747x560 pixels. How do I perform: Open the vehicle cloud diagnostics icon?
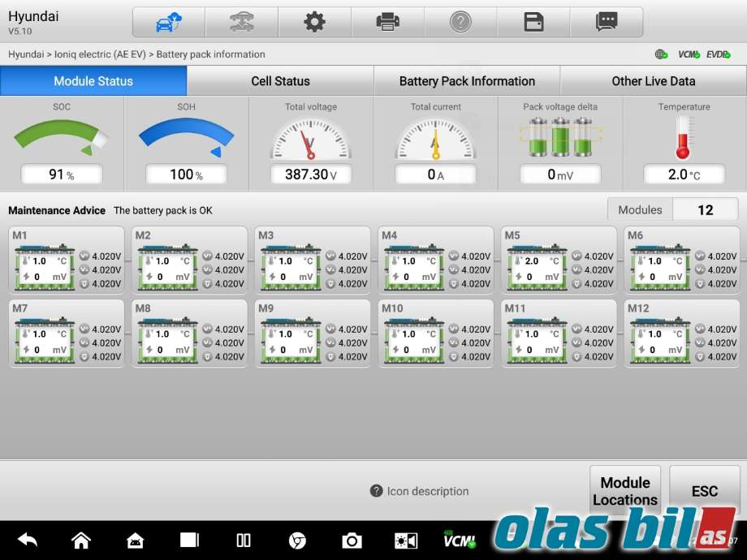pos(169,22)
